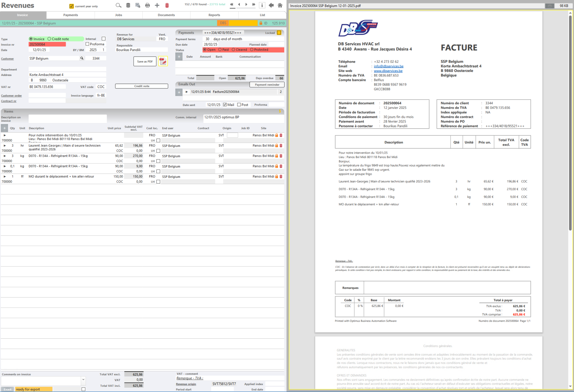The image size is (574, 392).
Task: Click the Payment reminder button
Action: click(267, 85)
